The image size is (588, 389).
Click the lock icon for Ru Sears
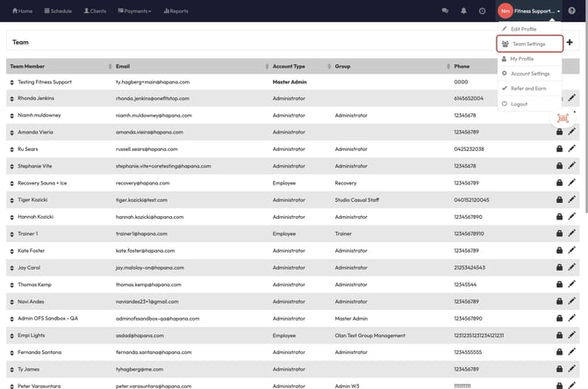pyautogui.click(x=559, y=149)
